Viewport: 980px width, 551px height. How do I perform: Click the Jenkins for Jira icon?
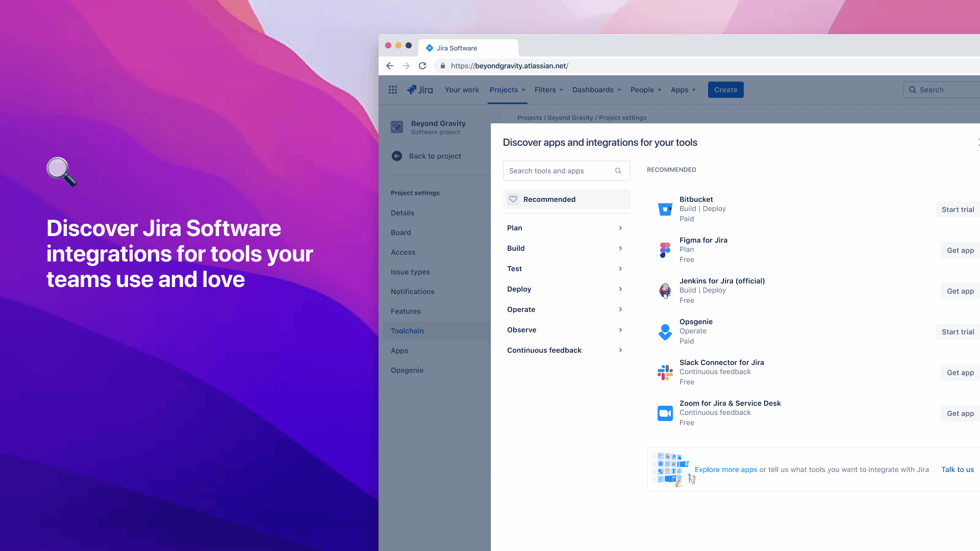point(665,291)
